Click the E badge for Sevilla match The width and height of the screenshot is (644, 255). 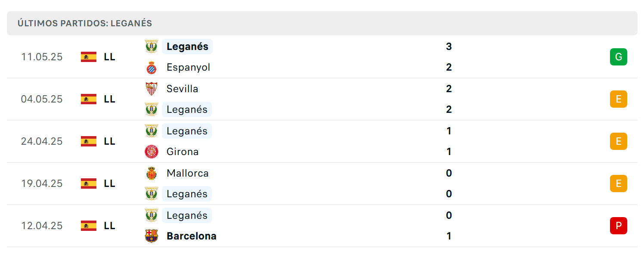619,99
